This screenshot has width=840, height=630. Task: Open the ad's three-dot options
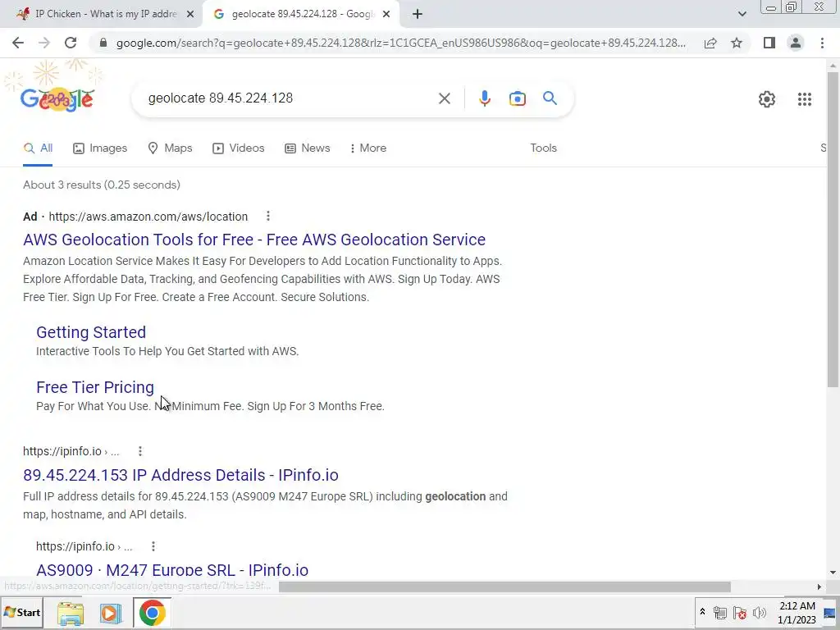point(268,216)
